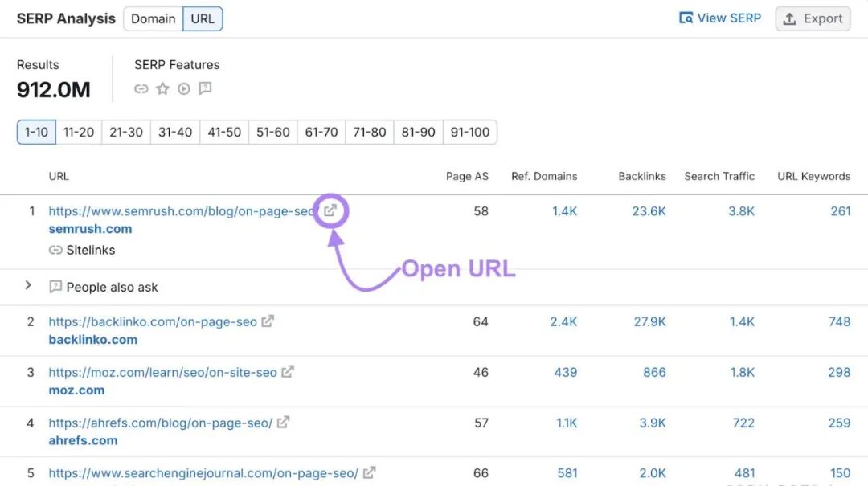The image size is (868, 486).
Task: Select results page 1-10
Action: tap(36, 133)
